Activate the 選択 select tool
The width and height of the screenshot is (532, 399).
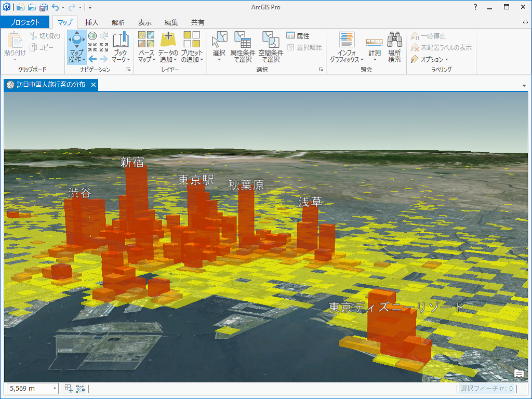coord(219,47)
